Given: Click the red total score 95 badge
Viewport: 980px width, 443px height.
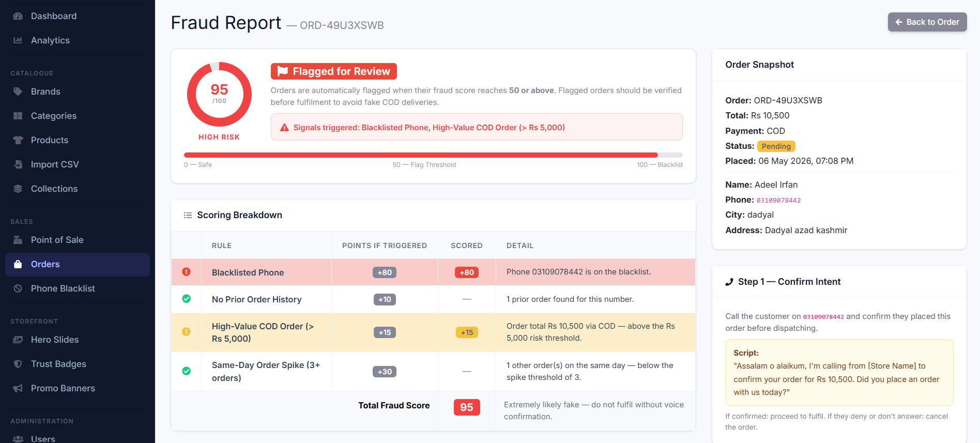Looking at the screenshot, I should [467, 407].
